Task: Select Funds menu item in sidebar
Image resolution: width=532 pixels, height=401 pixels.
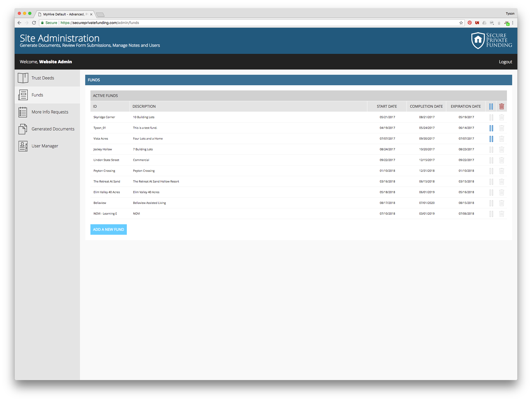Action: click(x=37, y=95)
